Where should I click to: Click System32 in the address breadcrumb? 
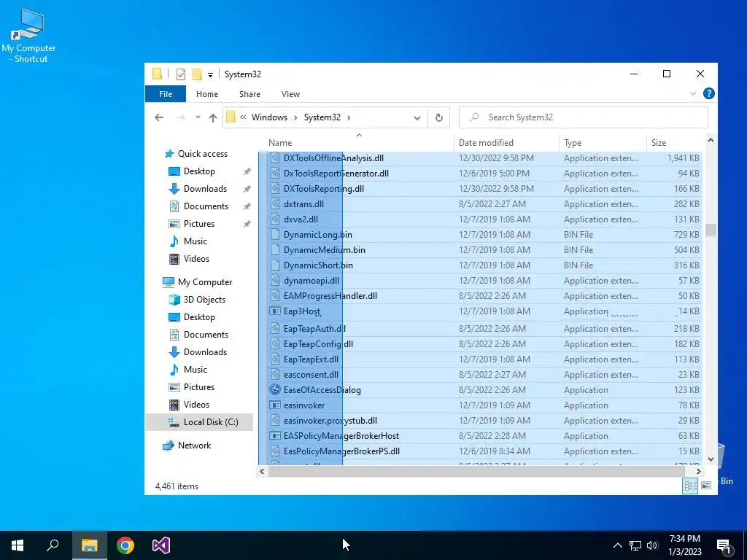coord(322,117)
